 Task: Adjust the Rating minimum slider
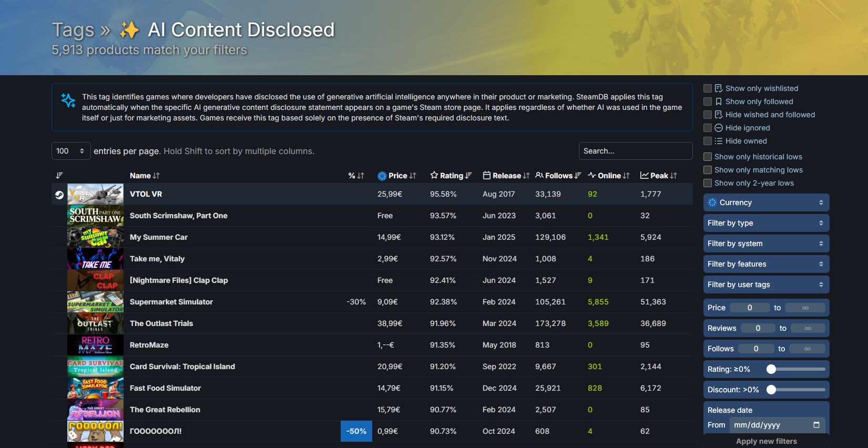771,369
